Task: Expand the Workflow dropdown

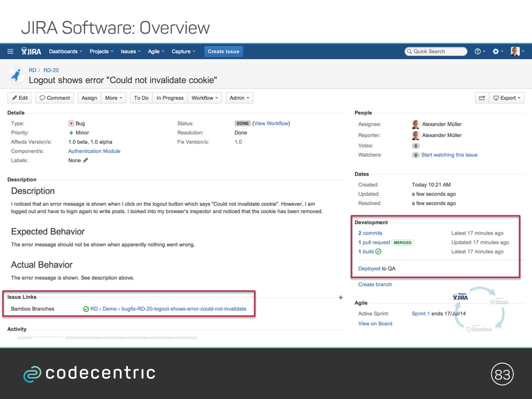Action: pos(205,98)
